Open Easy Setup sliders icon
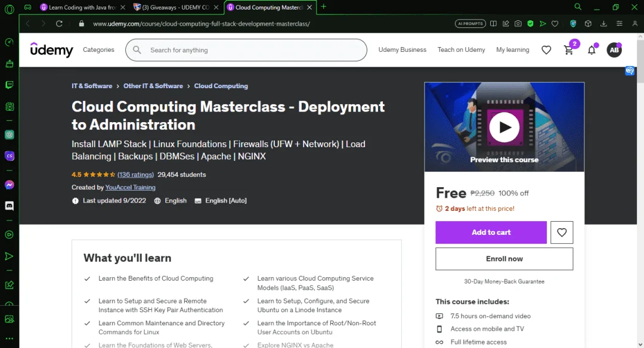 tap(620, 24)
